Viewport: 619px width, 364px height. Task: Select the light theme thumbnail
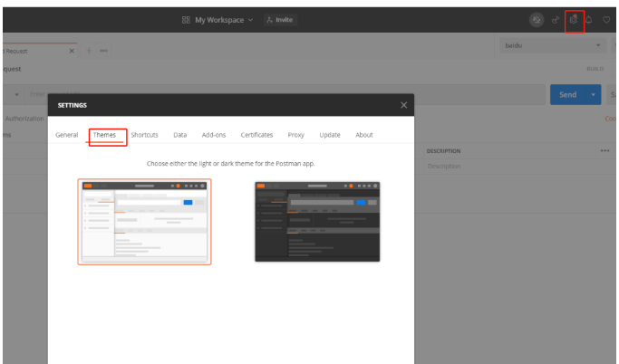[144, 222]
